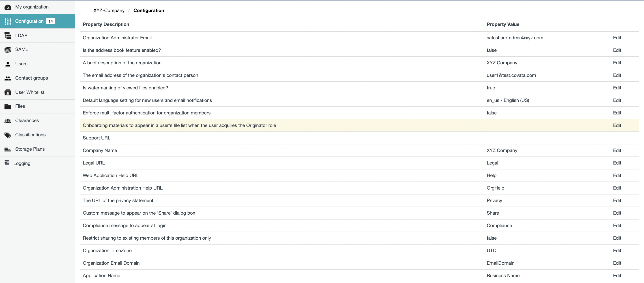Screen dimensions: 644x283
Task: Edit the address book feature setting
Action: tap(617, 50)
